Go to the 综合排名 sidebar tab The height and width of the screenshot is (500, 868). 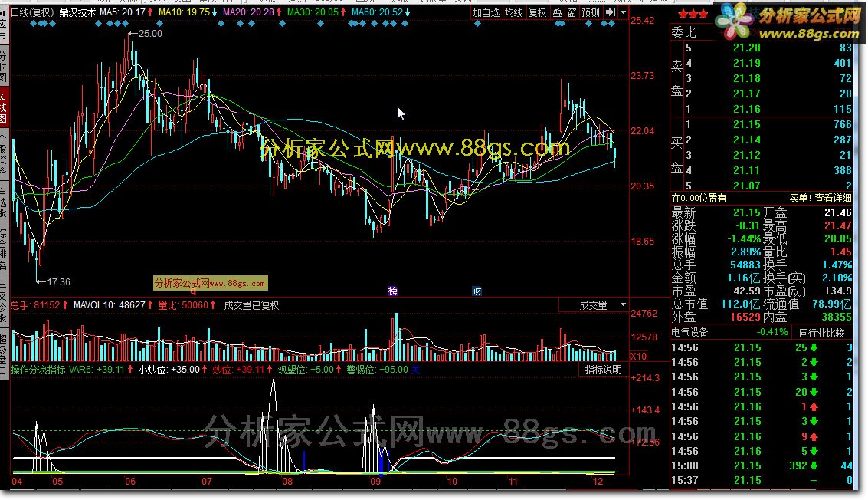click(3, 249)
